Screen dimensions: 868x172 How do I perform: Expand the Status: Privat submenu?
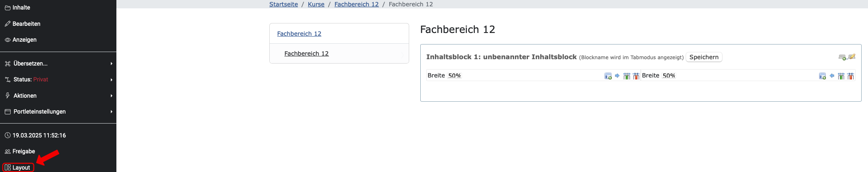coord(58,79)
